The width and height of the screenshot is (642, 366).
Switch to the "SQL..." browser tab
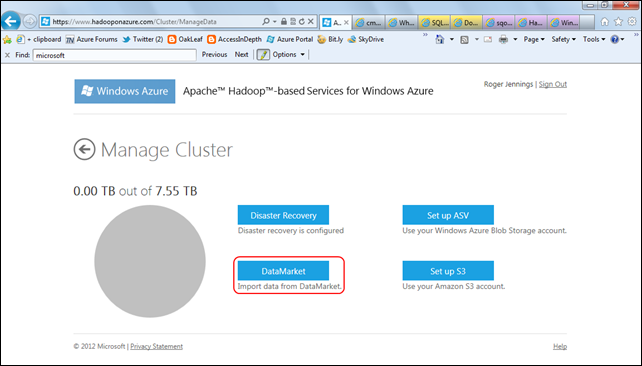(x=434, y=23)
